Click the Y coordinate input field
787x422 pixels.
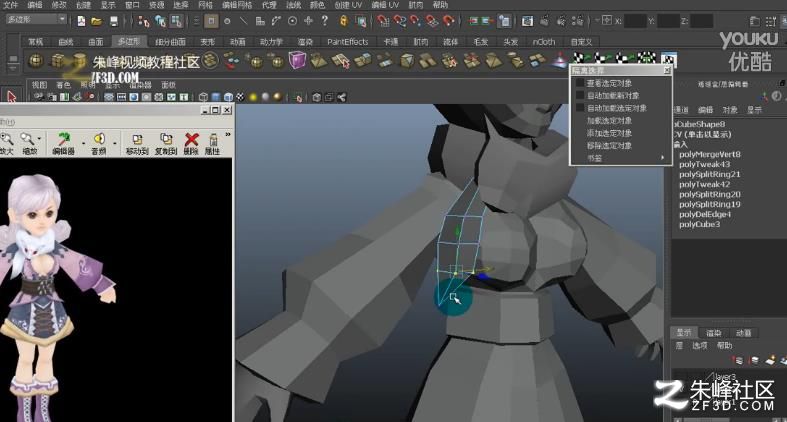click(x=668, y=21)
